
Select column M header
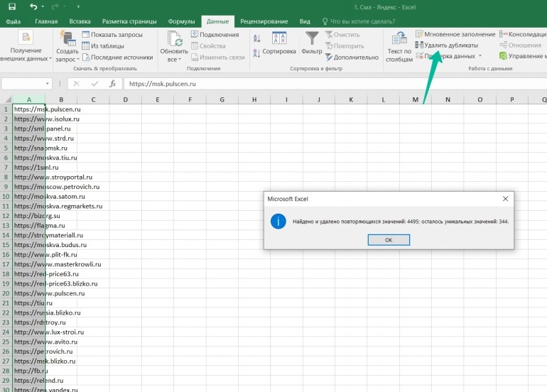415,99
